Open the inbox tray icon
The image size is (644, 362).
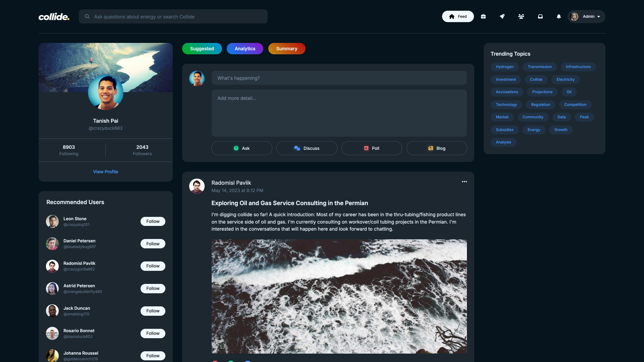540,16
